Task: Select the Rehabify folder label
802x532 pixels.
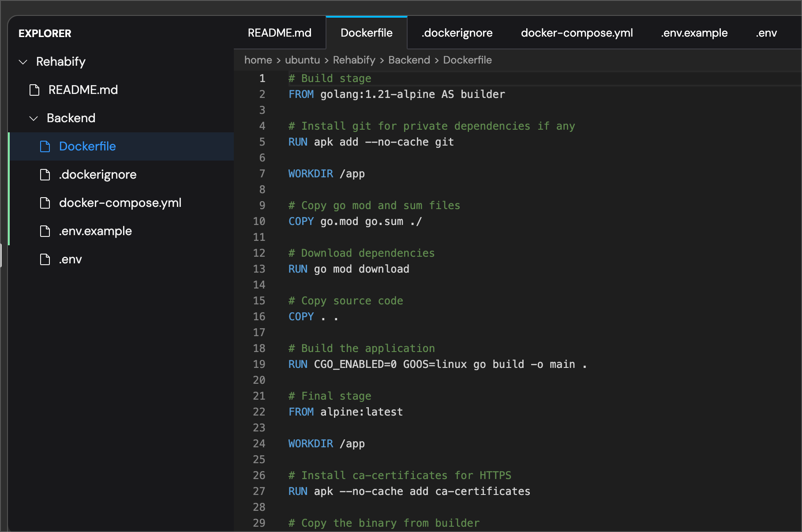Action: click(x=61, y=62)
